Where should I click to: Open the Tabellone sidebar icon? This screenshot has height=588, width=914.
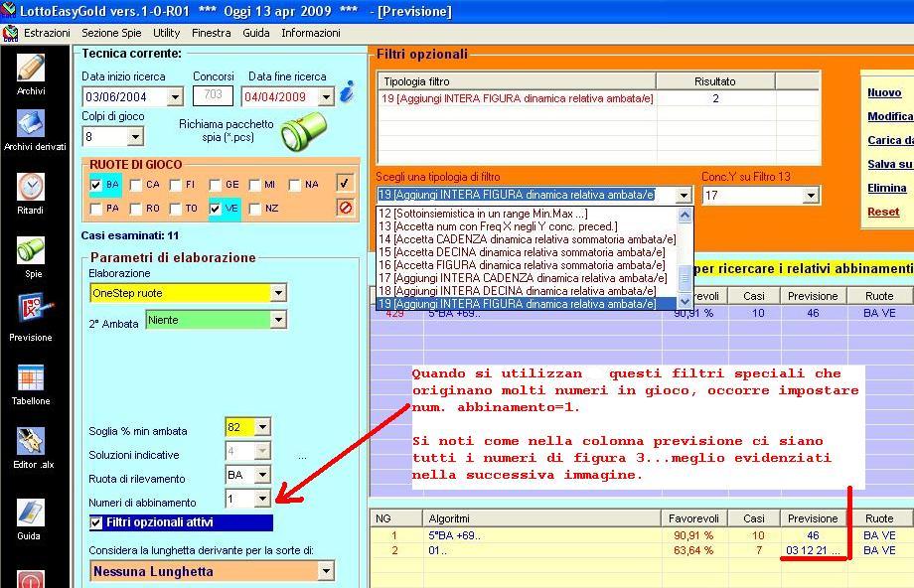tap(31, 377)
